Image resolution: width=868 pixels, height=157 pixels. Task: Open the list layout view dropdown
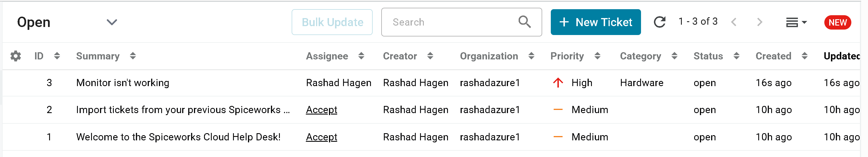(x=796, y=23)
